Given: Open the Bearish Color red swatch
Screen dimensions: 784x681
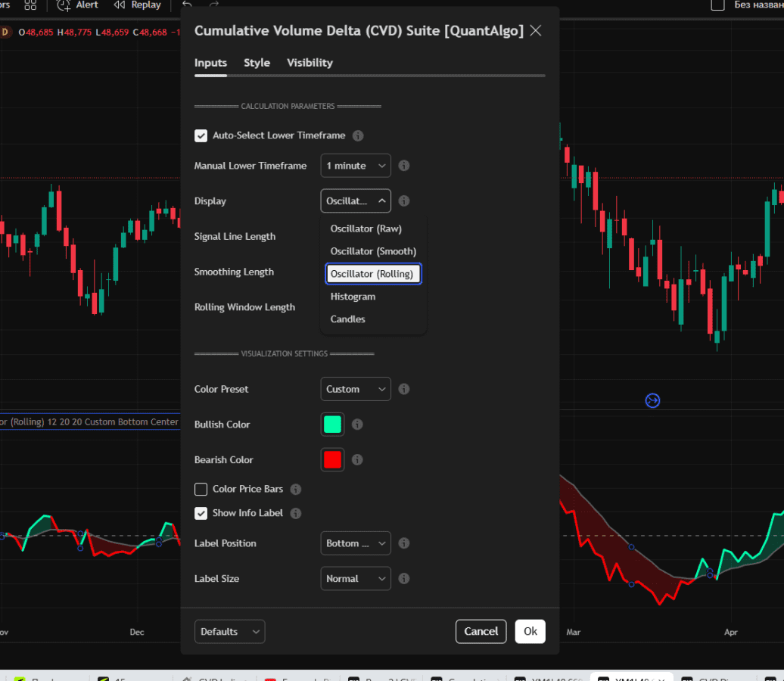Looking at the screenshot, I should tap(332, 460).
